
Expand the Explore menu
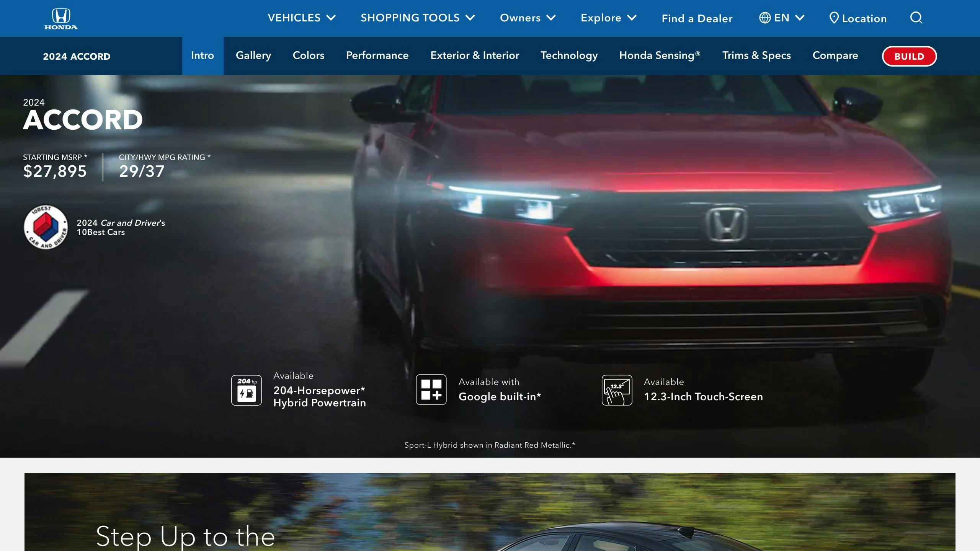tap(608, 18)
